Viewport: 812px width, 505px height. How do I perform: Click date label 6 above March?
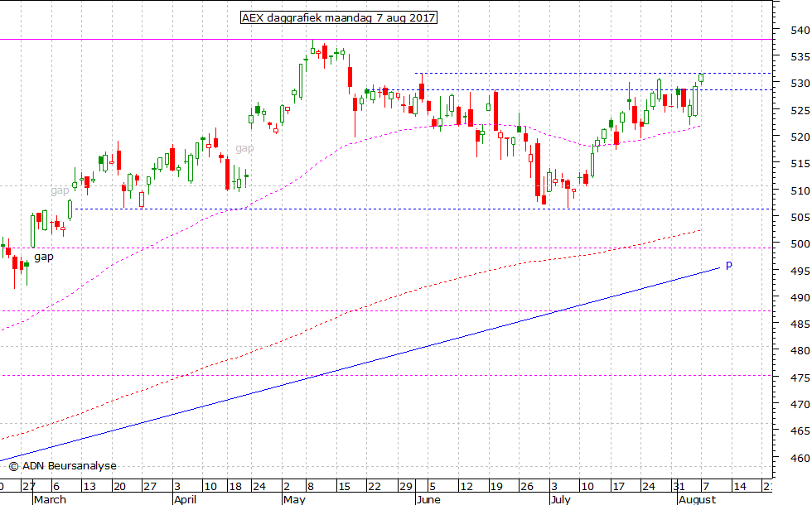[x=56, y=487]
